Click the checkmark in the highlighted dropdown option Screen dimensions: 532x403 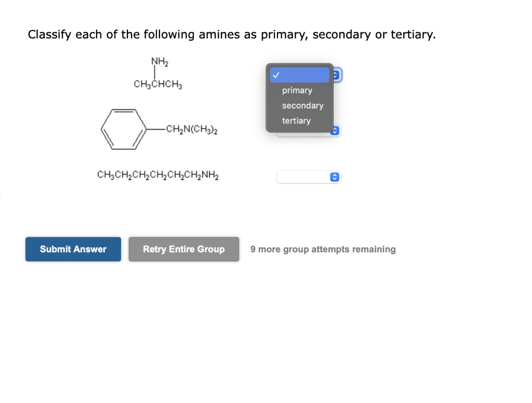click(x=275, y=75)
